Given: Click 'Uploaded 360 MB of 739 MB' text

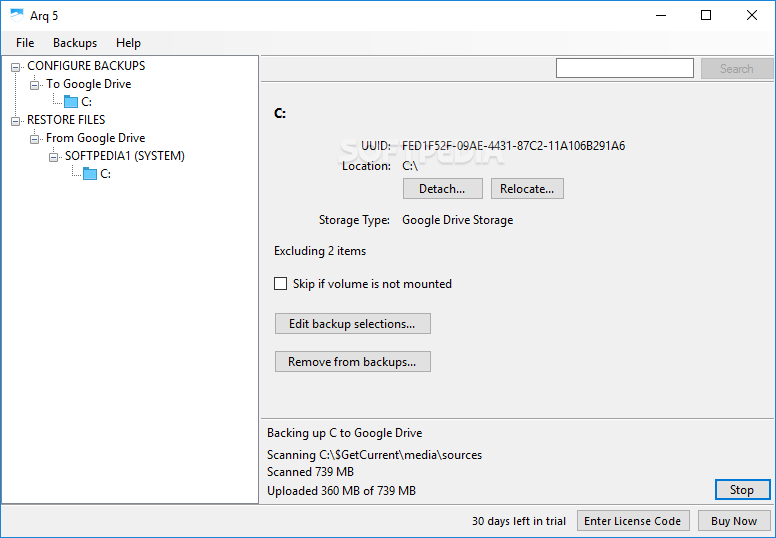Looking at the screenshot, I should (341, 491).
